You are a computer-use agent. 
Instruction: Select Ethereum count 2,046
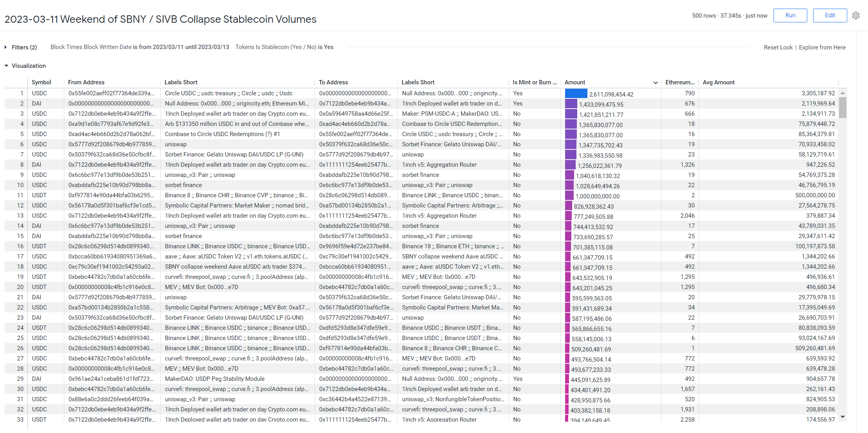[687, 216]
